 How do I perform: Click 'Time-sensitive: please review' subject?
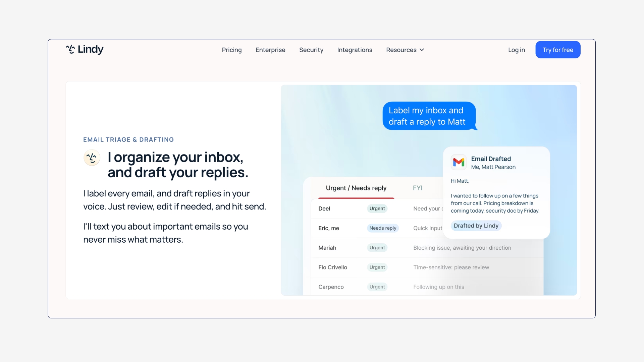coord(451,267)
